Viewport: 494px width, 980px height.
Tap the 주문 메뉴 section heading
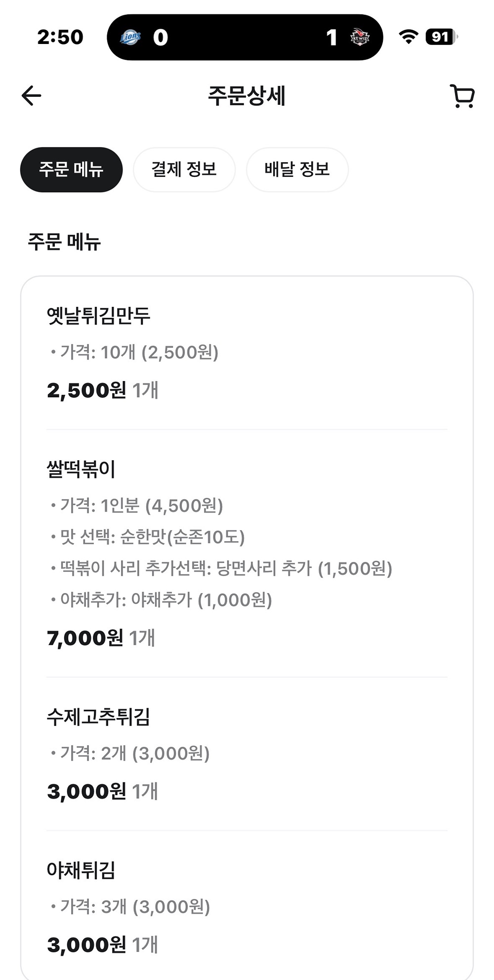point(64,242)
